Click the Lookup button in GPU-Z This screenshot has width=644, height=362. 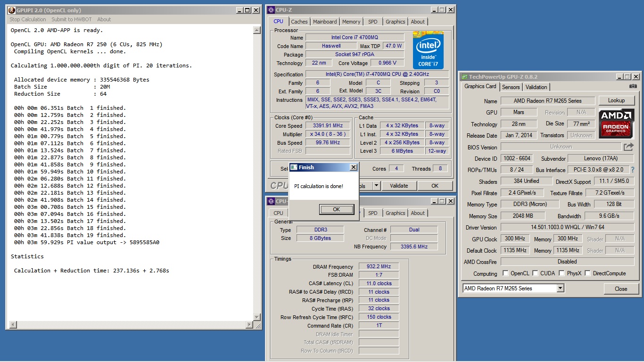616,100
